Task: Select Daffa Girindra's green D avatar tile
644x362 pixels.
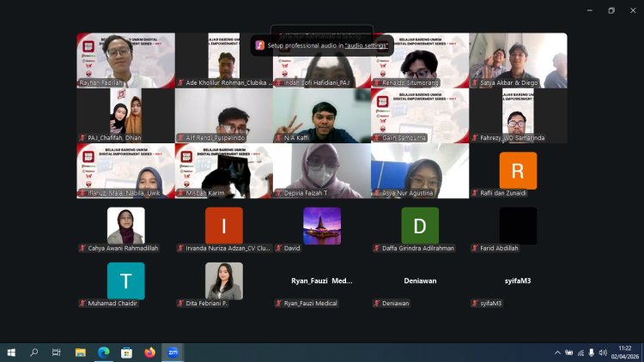Action: pos(420,226)
